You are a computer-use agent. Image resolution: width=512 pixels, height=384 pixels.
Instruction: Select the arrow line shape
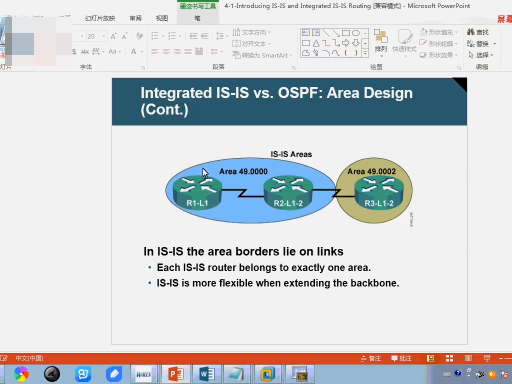pyautogui.click(x=336, y=33)
